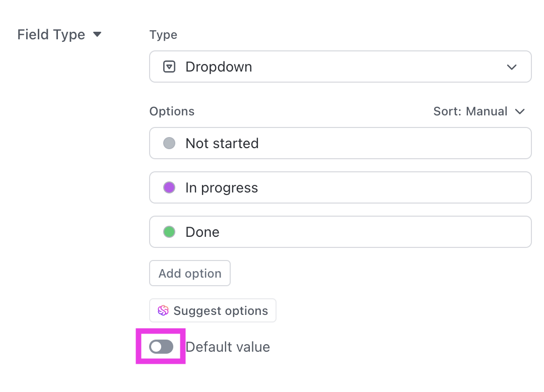Click the Suggest options button

(213, 310)
